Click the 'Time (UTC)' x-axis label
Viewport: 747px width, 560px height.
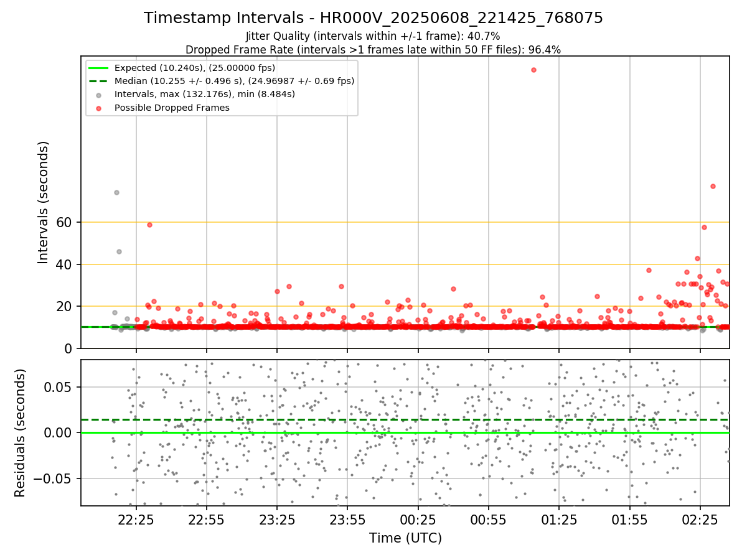pyautogui.click(x=405, y=538)
